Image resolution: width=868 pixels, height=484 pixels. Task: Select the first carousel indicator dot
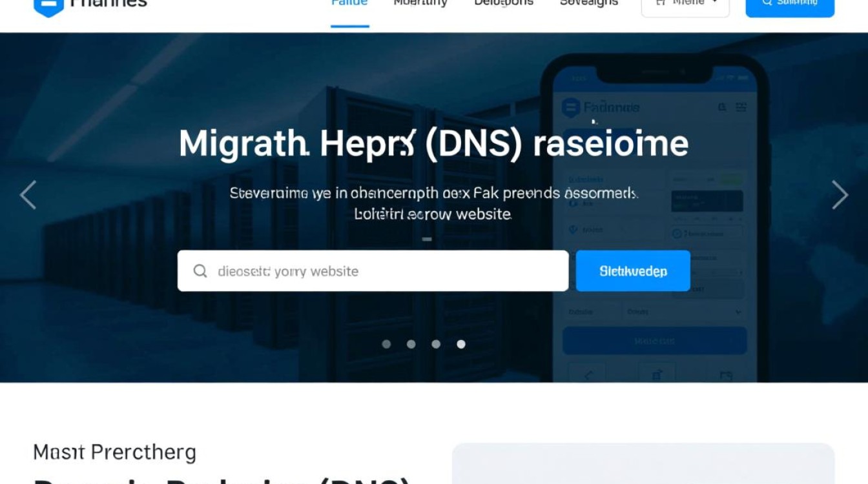click(386, 344)
